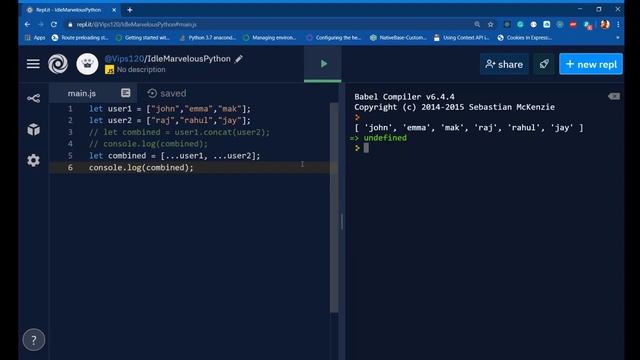Clear the console output icon
This screenshot has width=640, height=360.
tap(613, 96)
